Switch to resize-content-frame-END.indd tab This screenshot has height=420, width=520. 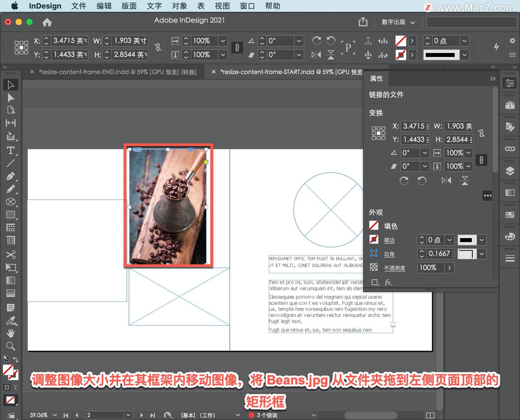coord(118,72)
